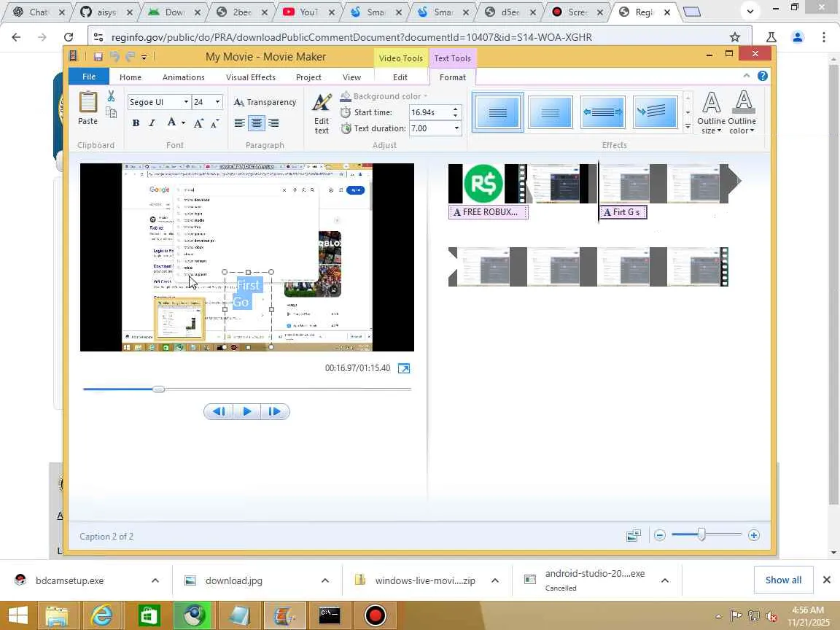The image size is (840, 630).
Task: Open the File menu
Action: [x=89, y=77]
